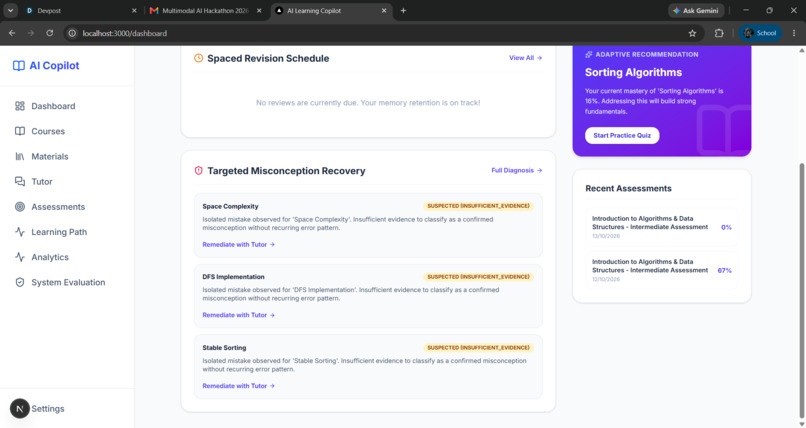Viewport: 806px width, 428px height.
Task: Click the Ask Gemini button
Action: (x=697, y=10)
